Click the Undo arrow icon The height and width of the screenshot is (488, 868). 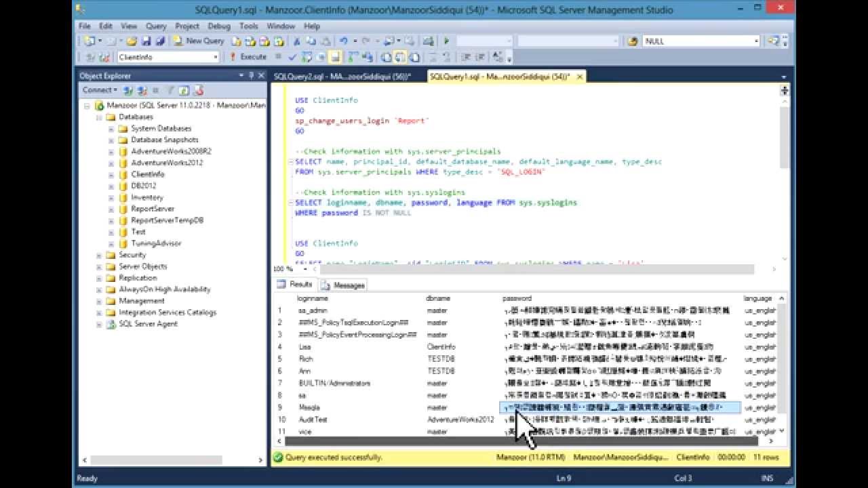[x=343, y=41]
